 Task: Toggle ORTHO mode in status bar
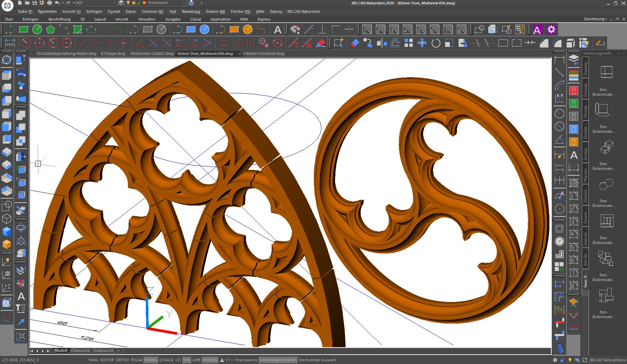(x=122, y=360)
